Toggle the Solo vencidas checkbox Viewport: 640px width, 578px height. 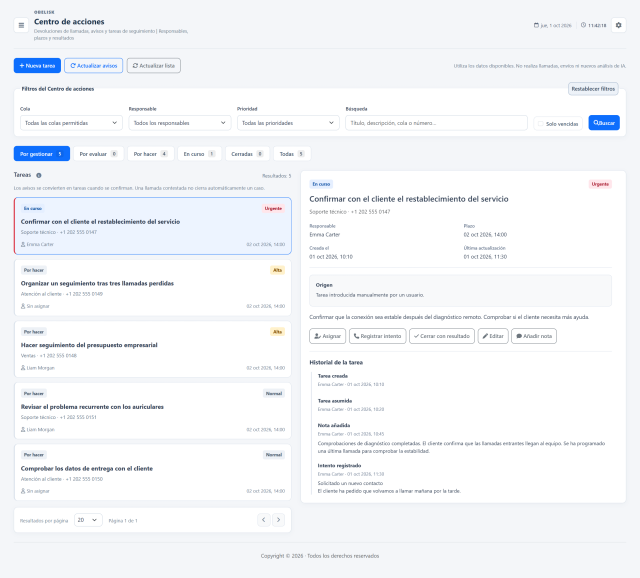[540, 124]
